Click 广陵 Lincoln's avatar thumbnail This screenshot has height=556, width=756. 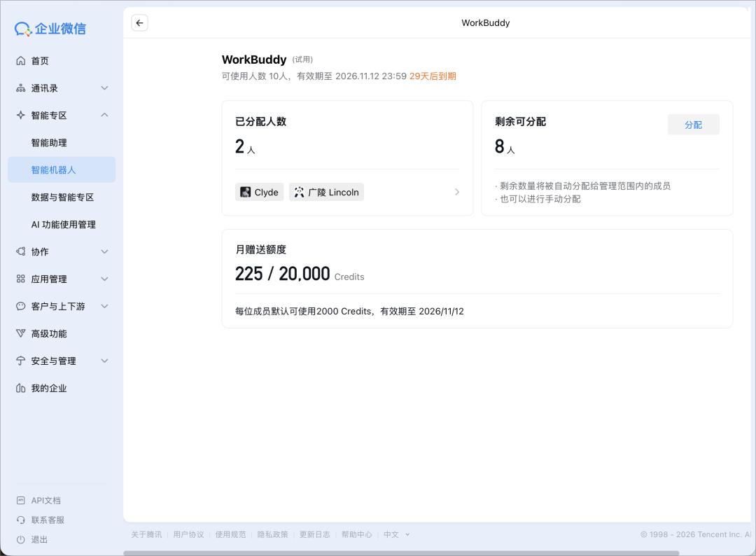point(300,193)
